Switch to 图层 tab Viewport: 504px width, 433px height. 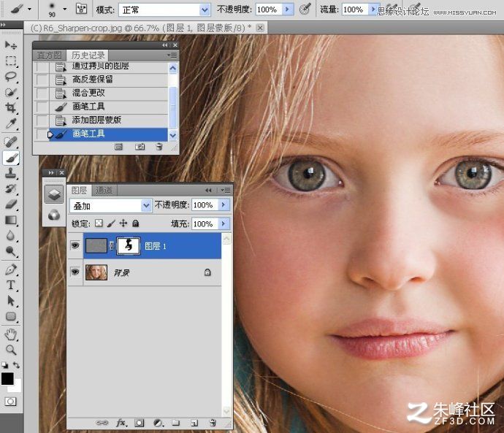(x=79, y=191)
